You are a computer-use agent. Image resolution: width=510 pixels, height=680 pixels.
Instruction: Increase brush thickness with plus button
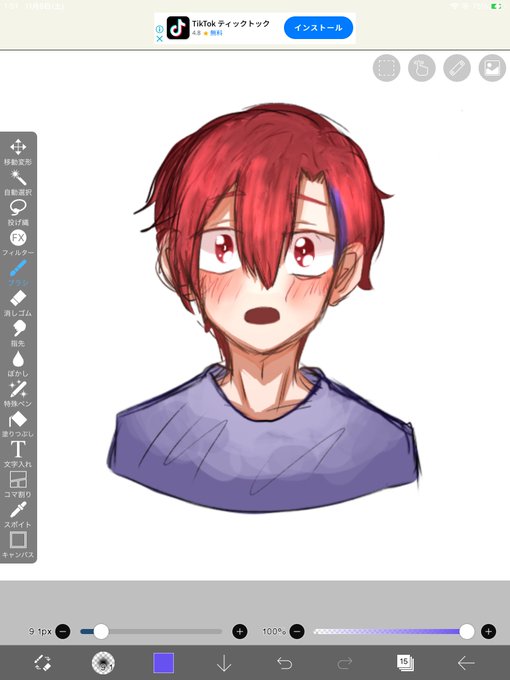pos(240,631)
